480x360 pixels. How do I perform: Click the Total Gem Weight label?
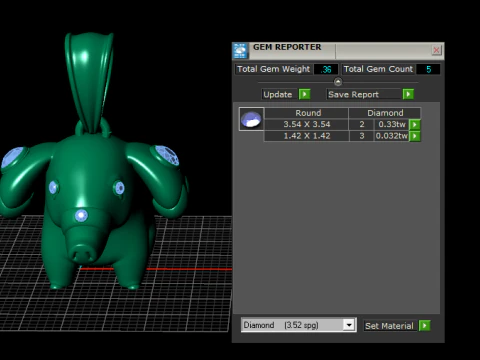pos(273,69)
